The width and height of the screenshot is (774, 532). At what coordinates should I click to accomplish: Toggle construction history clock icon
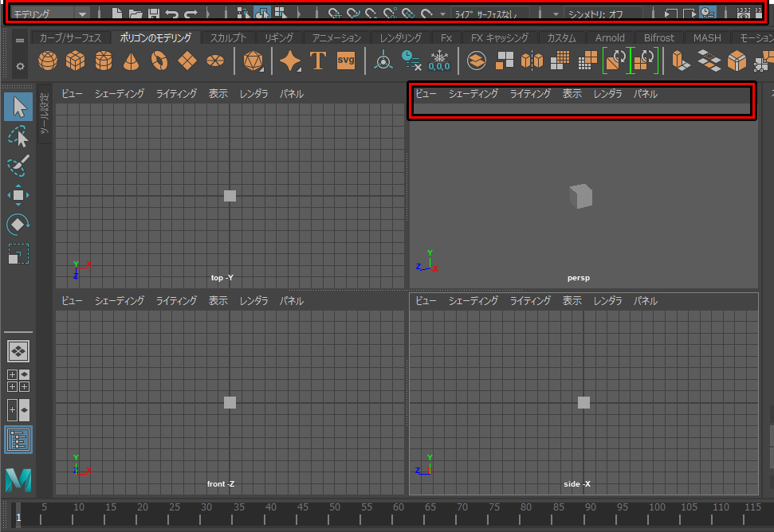708,14
